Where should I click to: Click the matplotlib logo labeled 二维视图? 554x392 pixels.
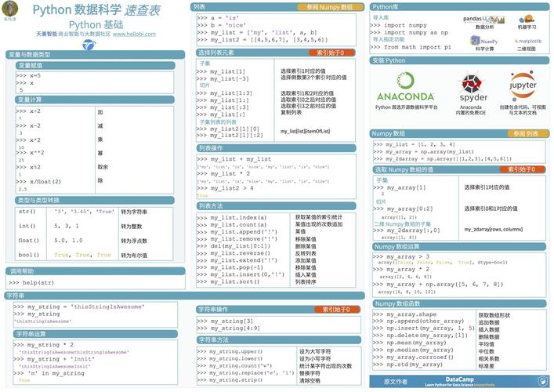[528, 41]
